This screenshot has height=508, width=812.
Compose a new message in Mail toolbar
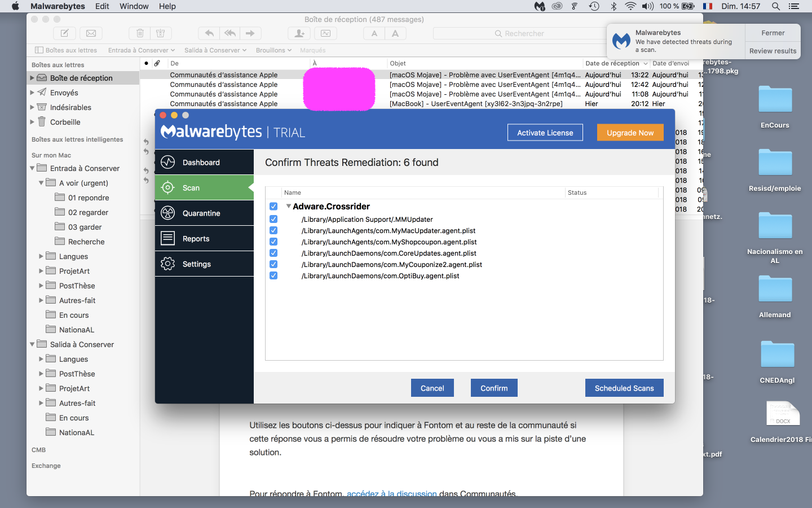point(65,33)
